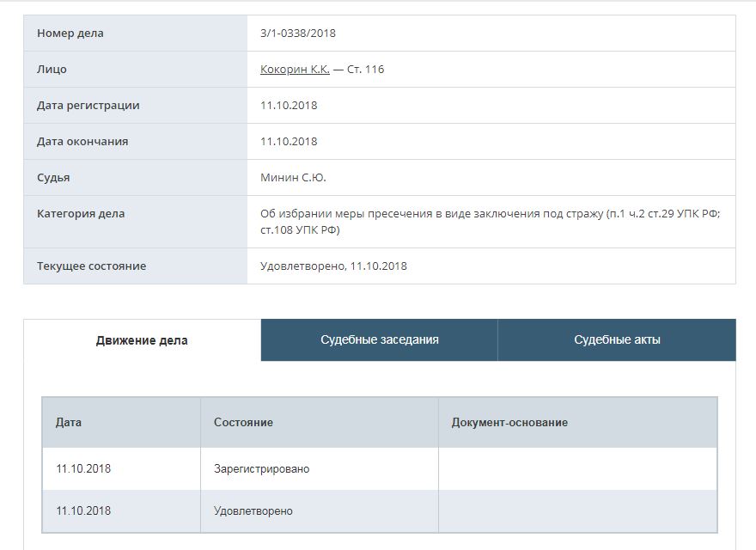Click the case number 3/1-0338/2018 value
Screen dimensions: 756x550
tap(297, 34)
